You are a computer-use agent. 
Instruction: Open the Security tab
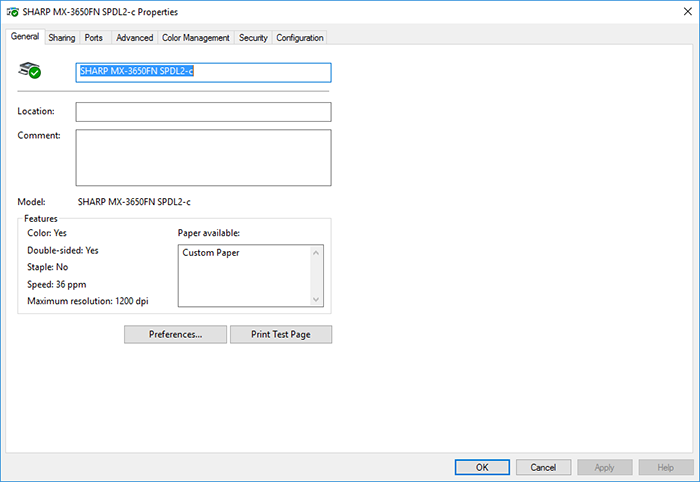(253, 37)
